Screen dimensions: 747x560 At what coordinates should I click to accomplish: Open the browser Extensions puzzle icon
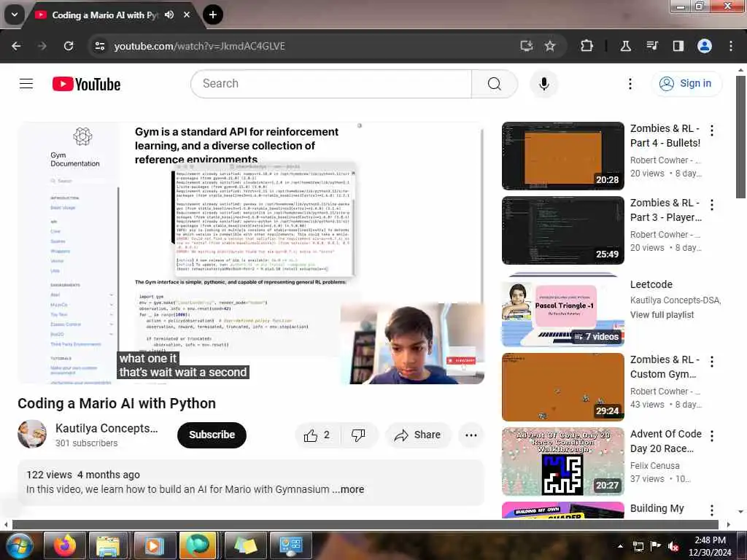coord(587,46)
